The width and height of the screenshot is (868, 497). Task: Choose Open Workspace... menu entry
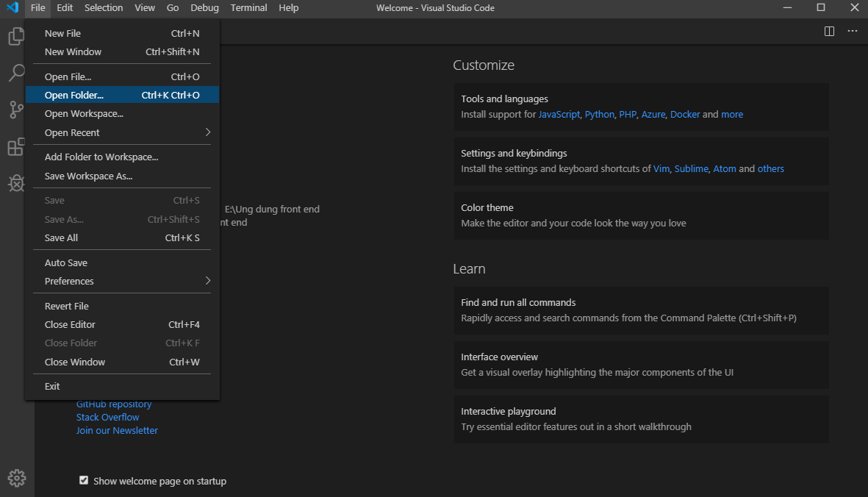(122, 113)
